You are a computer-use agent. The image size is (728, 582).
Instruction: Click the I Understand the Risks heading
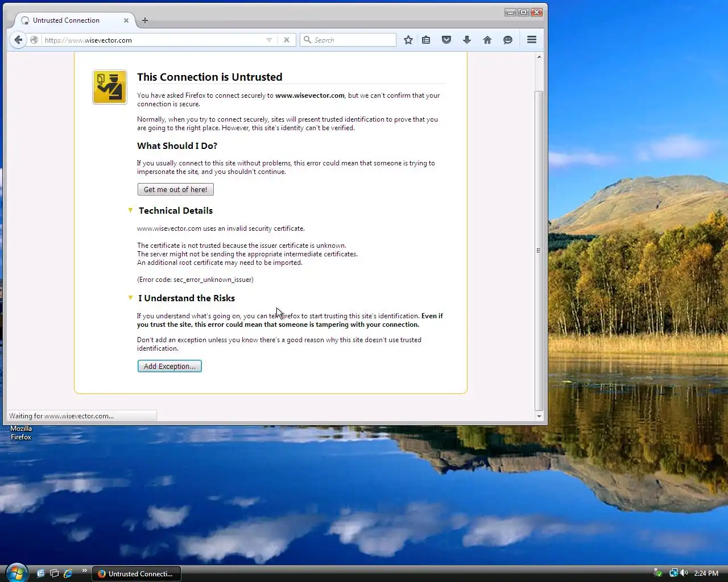(x=187, y=298)
